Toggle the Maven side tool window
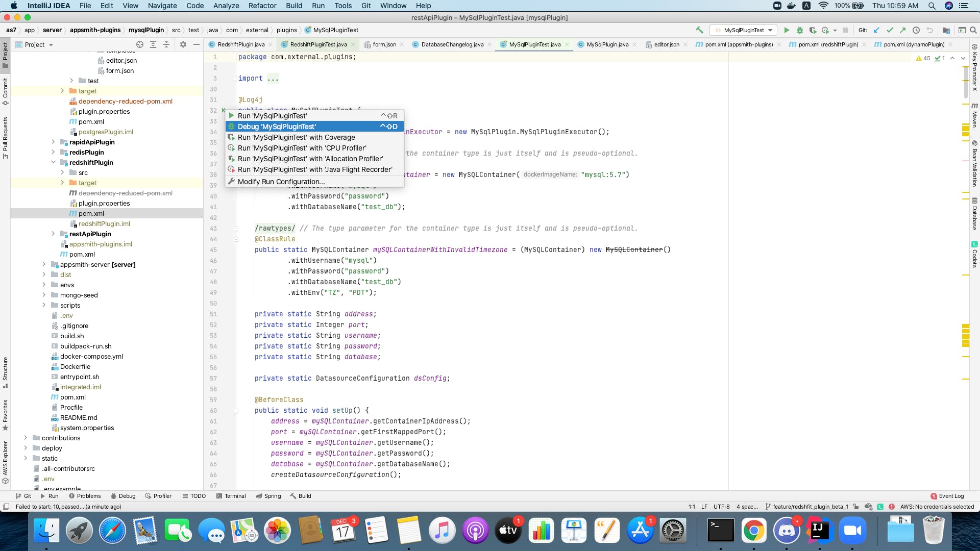 [x=974, y=115]
